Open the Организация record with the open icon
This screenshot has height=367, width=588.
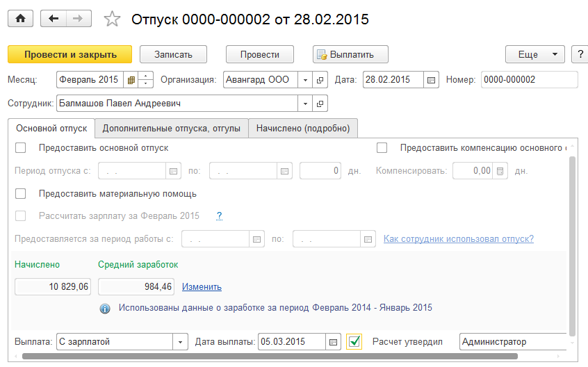point(320,80)
